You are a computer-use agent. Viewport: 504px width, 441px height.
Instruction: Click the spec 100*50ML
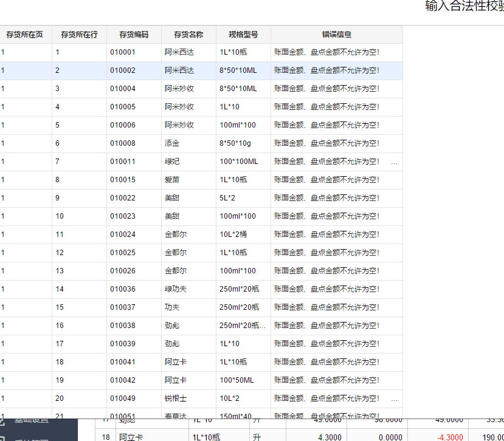[x=237, y=380]
